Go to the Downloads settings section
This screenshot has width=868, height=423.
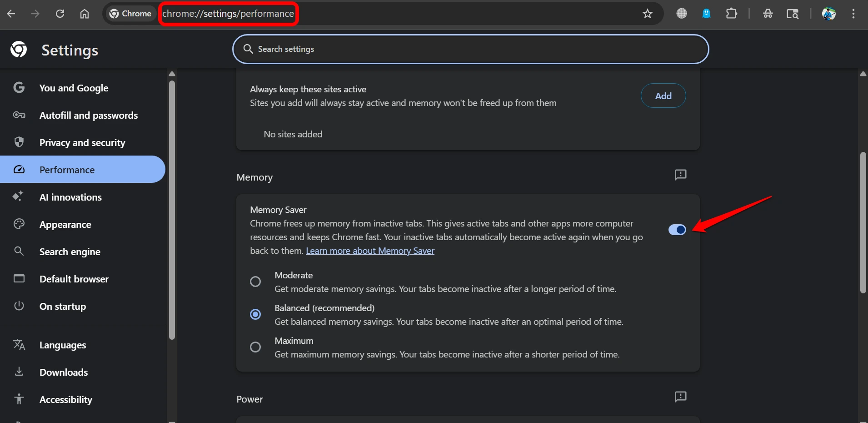[x=64, y=372]
